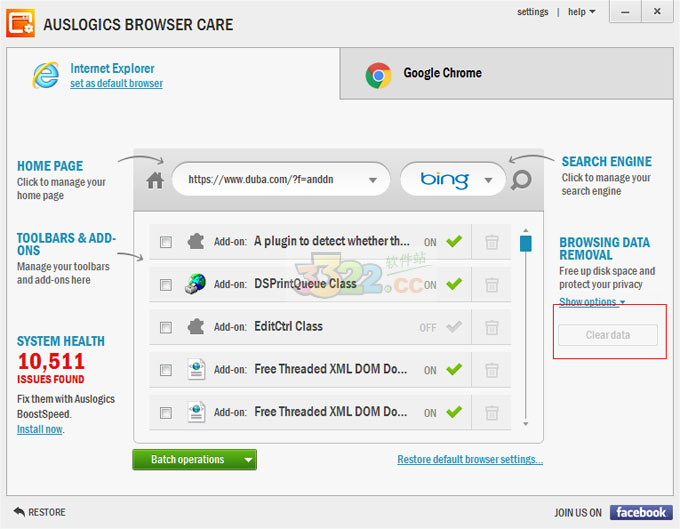The height and width of the screenshot is (529, 680).
Task: Switch to the Internet Explorer tab
Action: [x=173, y=74]
